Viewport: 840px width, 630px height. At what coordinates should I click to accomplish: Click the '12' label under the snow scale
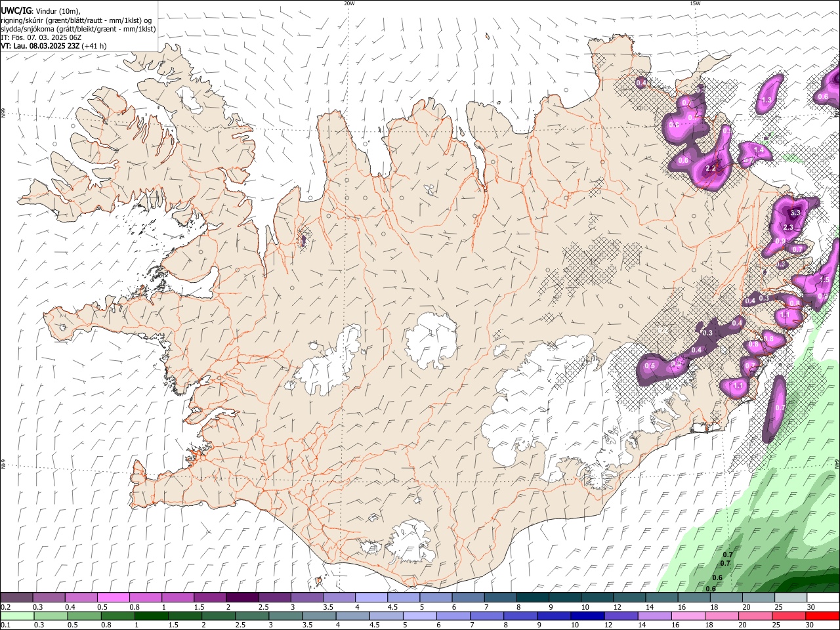(618, 607)
